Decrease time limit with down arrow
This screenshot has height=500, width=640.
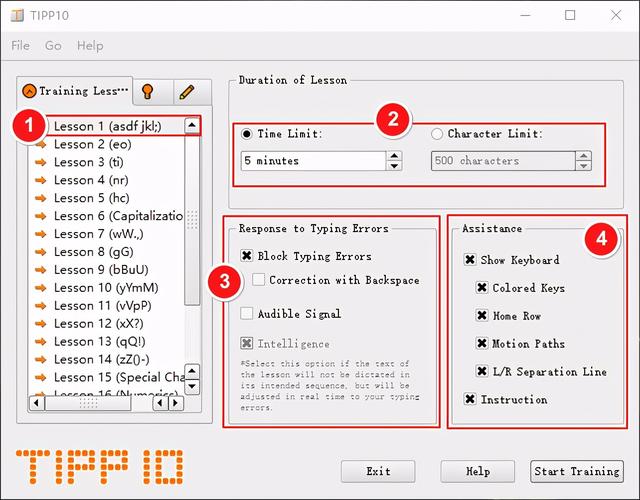[x=394, y=166]
